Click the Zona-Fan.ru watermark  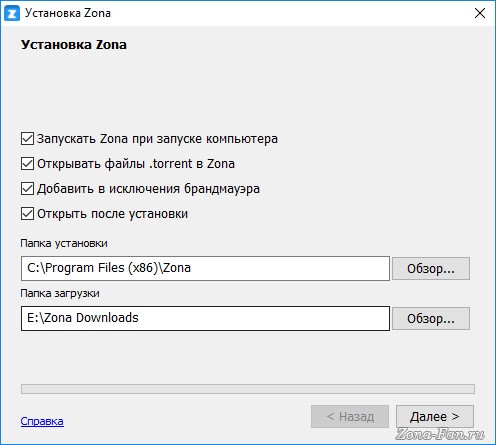click(440, 434)
